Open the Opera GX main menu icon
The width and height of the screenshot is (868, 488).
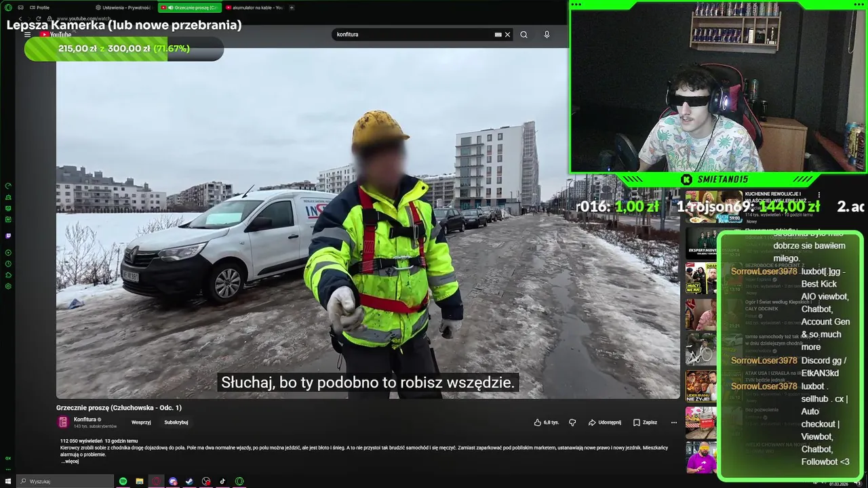(x=8, y=7)
